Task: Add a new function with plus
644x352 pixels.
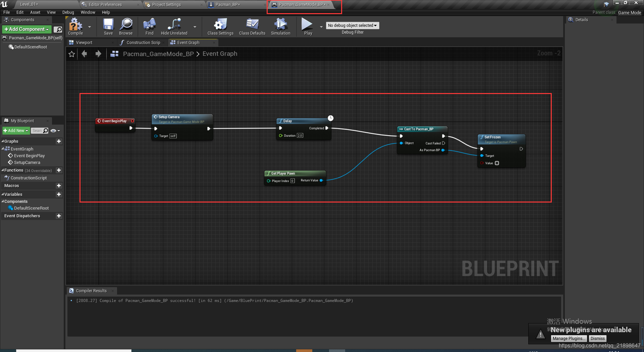Action: (59, 170)
